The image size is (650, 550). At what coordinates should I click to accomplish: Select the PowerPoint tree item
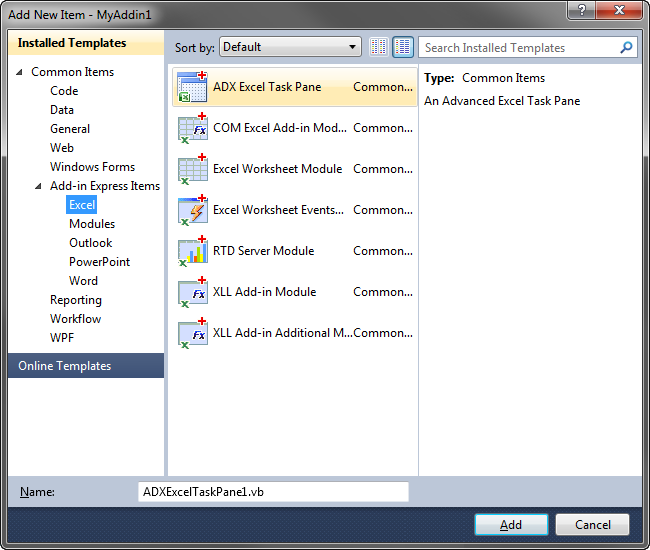pos(99,262)
